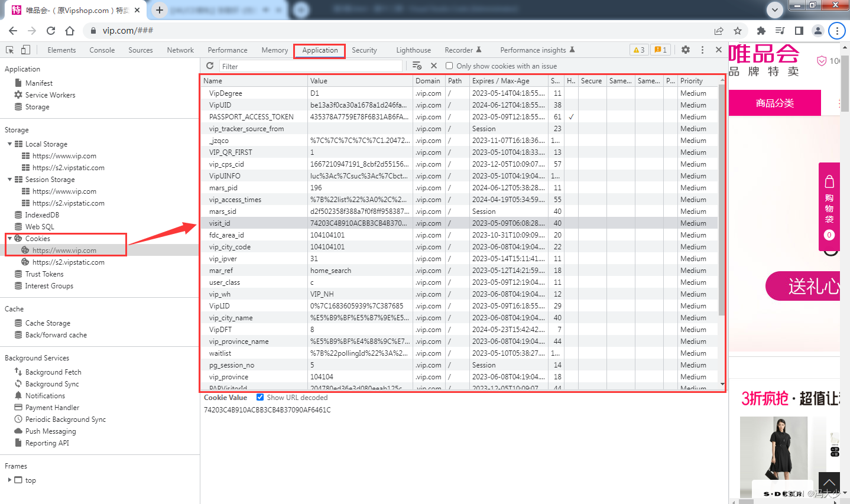Image resolution: width=850 pixels, height=504 pixels.
Task: Switch to the Elements tab
Action: pos(61,50)
